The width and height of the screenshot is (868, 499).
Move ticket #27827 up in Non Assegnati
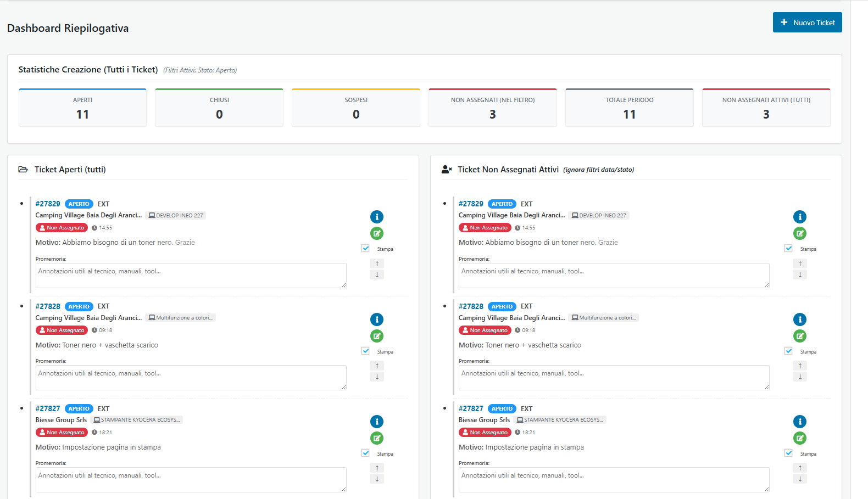coord(800,468)
